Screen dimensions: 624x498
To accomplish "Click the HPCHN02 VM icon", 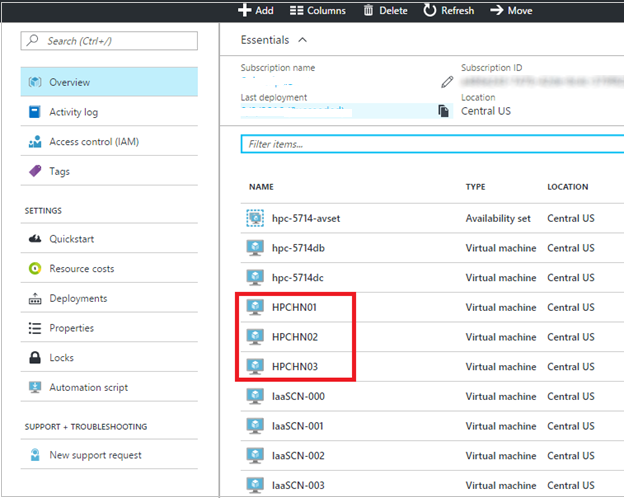I will [x=255, y=337].
